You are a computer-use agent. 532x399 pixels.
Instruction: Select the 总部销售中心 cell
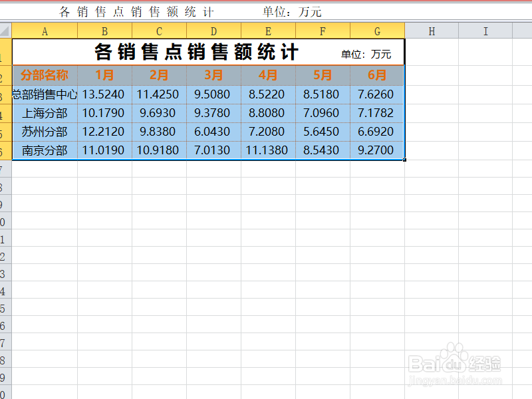click(x=45, y=94)
